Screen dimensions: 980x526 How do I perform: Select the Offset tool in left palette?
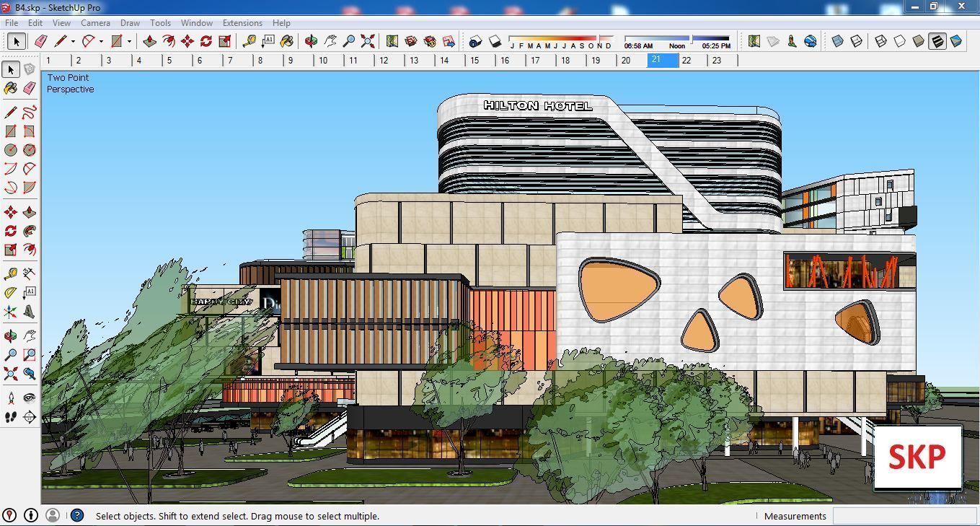29,250
